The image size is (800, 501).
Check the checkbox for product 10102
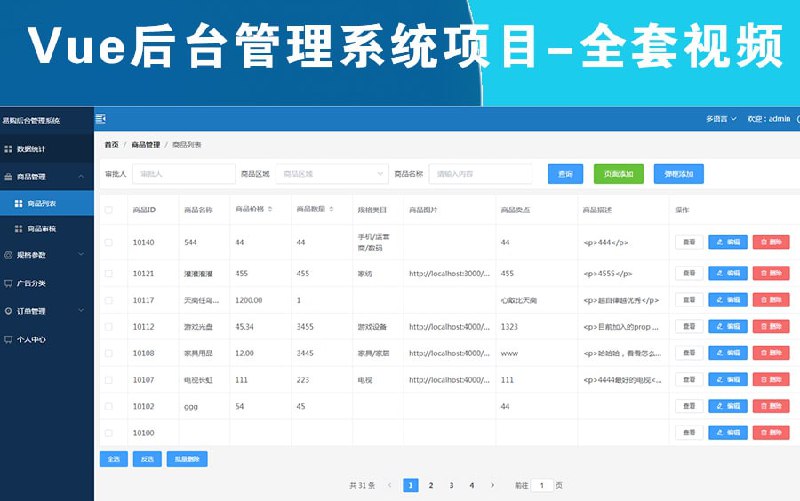click(109, 406)
